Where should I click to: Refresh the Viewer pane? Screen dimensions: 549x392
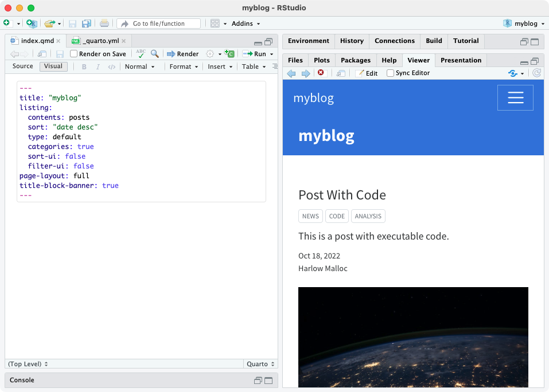tap(536, 73)
